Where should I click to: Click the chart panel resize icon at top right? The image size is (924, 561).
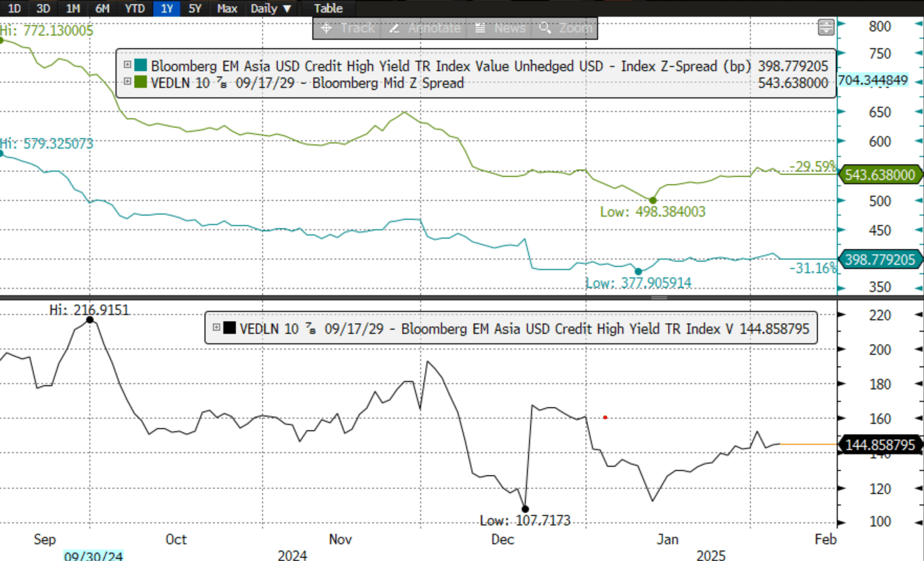click(826, 27)
